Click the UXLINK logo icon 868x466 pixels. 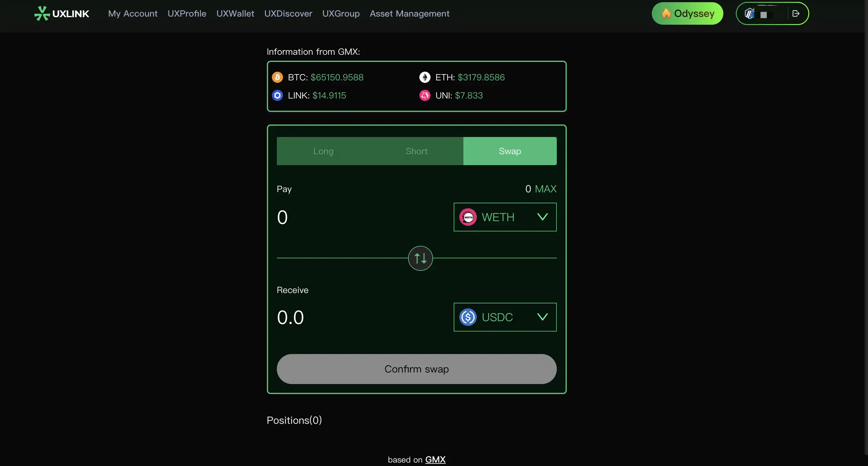[x=42, y=13]
